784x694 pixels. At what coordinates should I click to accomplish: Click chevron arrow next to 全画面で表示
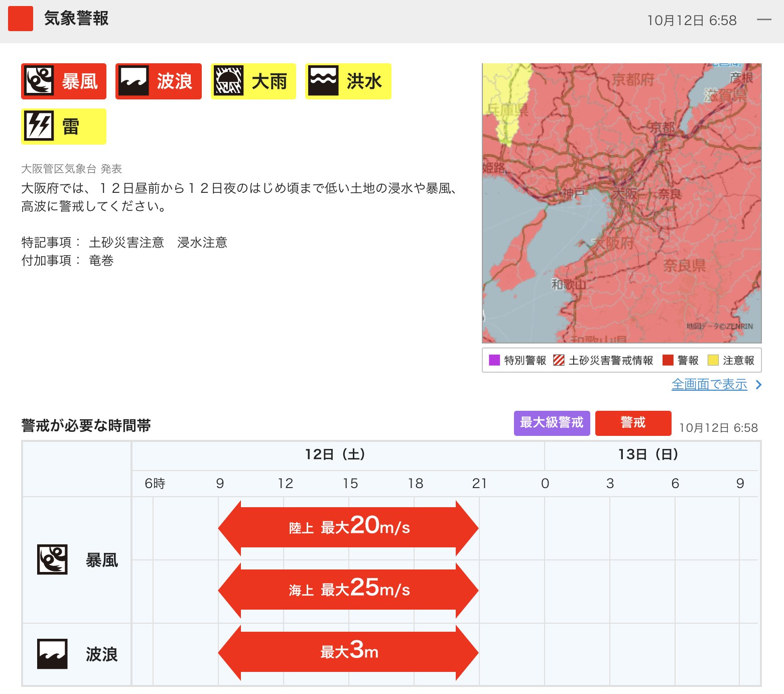pos(759,385)
